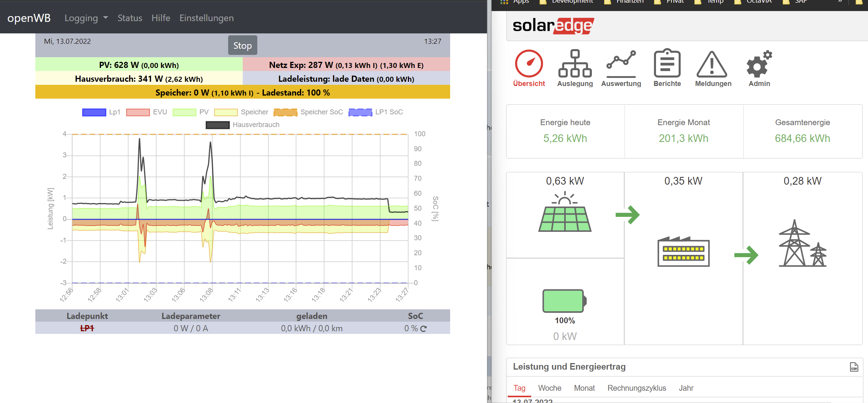Open the Auswertung analysis chart icon
The width and height of the screenshot is (868, 403).
[621, 64]
